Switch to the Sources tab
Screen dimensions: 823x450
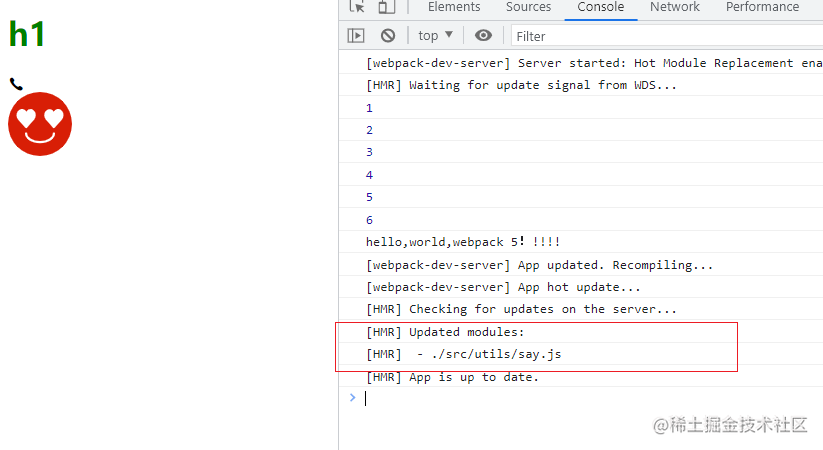pos(528,7)
